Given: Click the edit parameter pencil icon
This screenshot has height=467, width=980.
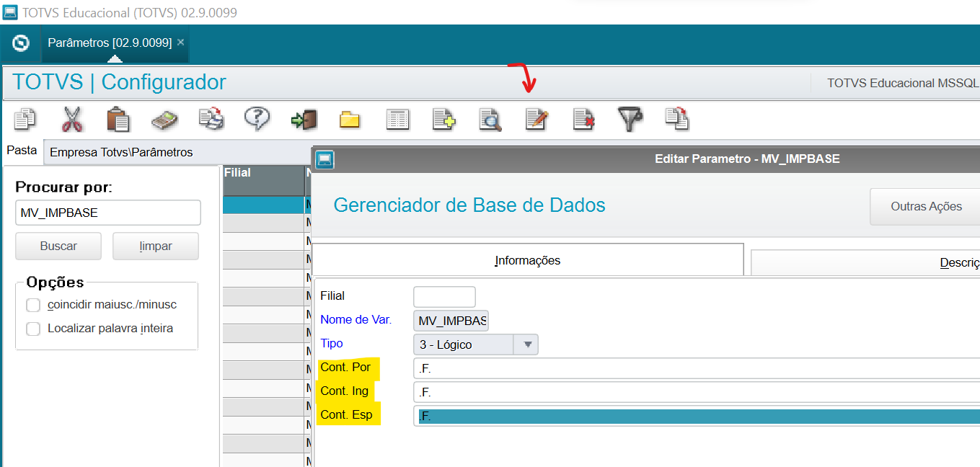Looking at the screenshot, I should pos(537,119).
